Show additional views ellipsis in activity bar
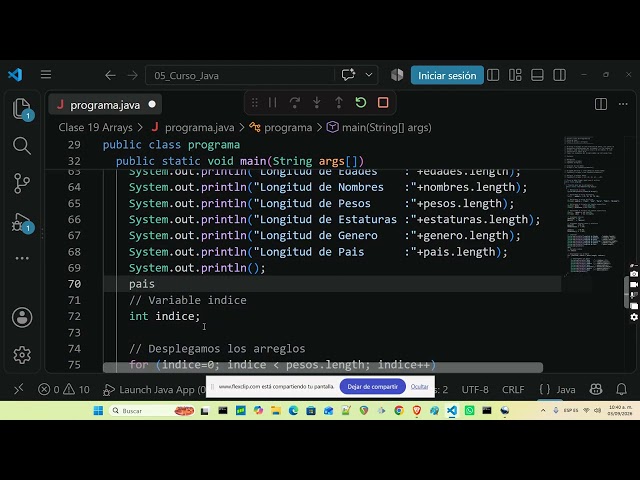 [x=22, y=258]
